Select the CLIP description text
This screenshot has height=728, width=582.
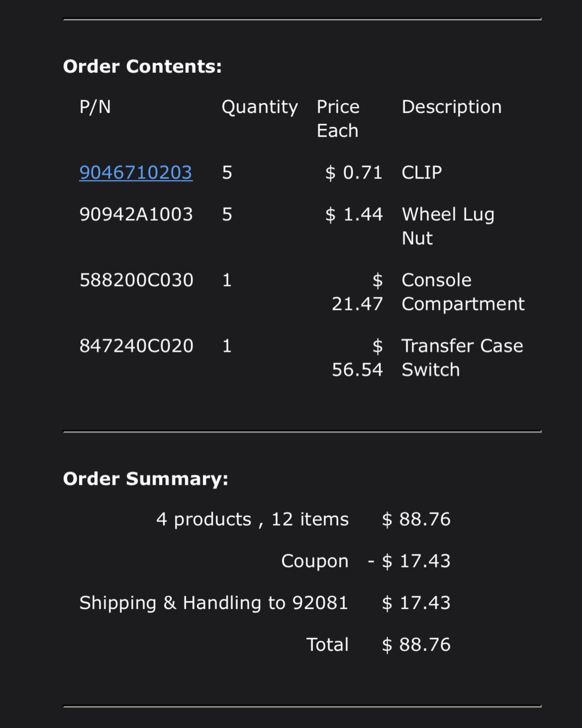coord(422,172)
